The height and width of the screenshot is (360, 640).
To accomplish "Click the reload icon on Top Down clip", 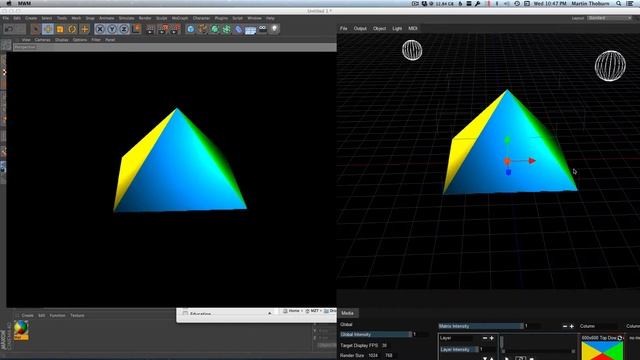I will point(620,338).
